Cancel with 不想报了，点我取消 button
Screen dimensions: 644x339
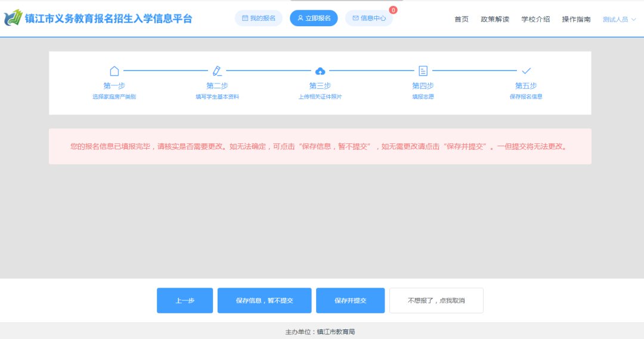tap(436, 300)
